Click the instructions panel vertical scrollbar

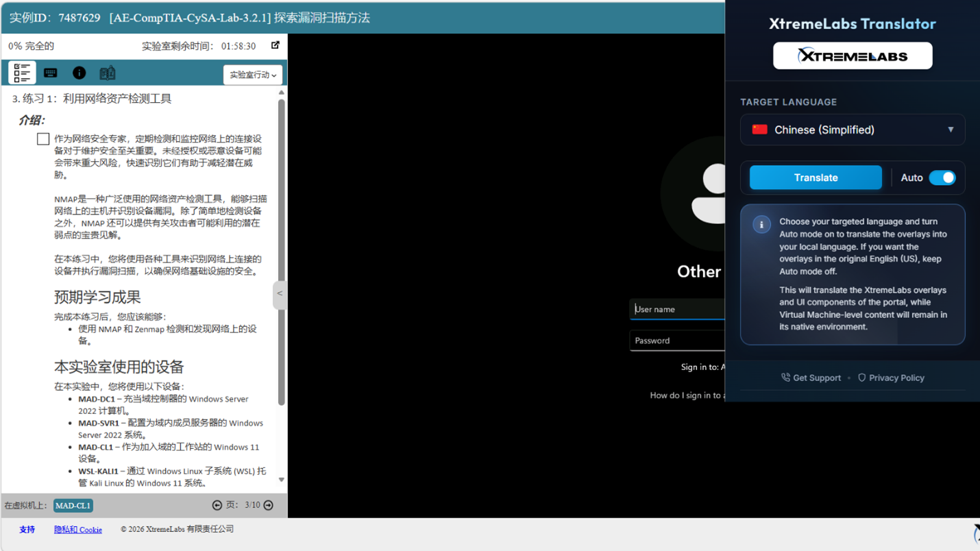(x=282, y=254)
